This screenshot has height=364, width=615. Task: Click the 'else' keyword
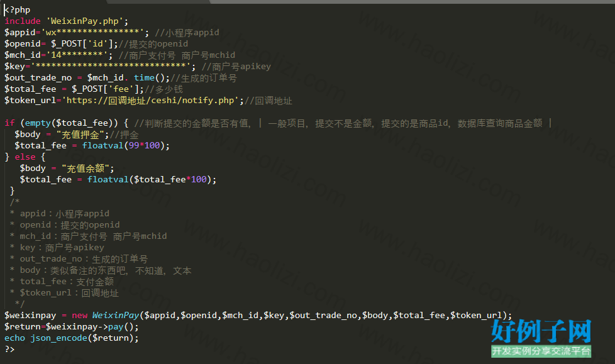point(25,157)
